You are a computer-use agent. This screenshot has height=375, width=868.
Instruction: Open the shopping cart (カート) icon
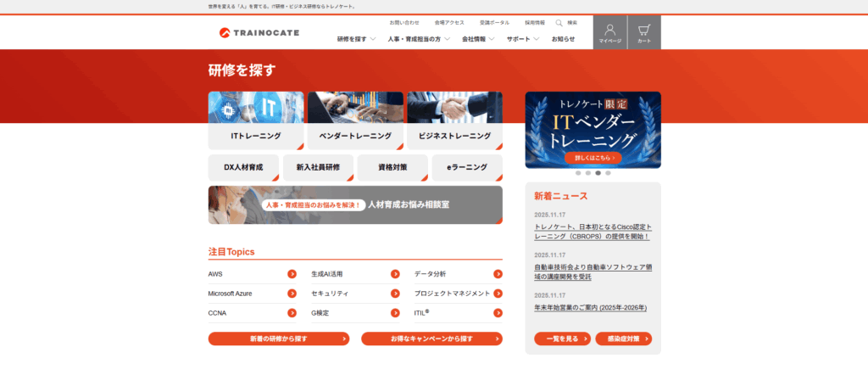coord(644,32)
